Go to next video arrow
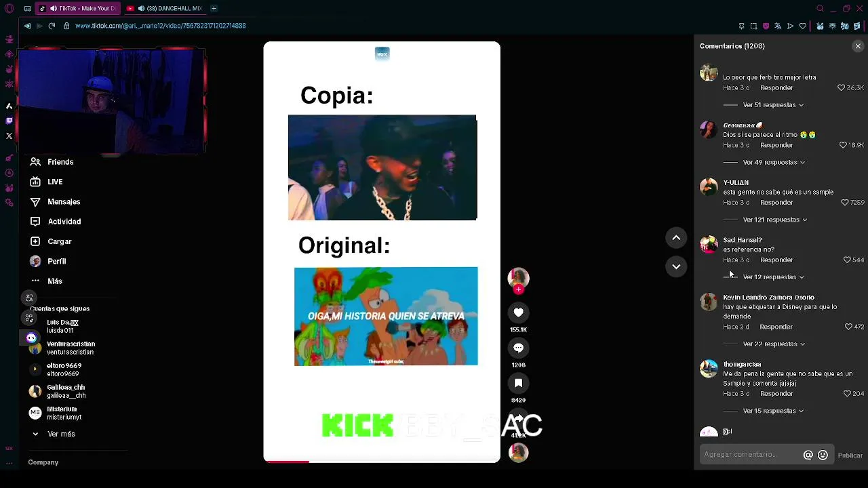Screen dimensions: 868x488 pyautogui.click(x=676, y=267)
